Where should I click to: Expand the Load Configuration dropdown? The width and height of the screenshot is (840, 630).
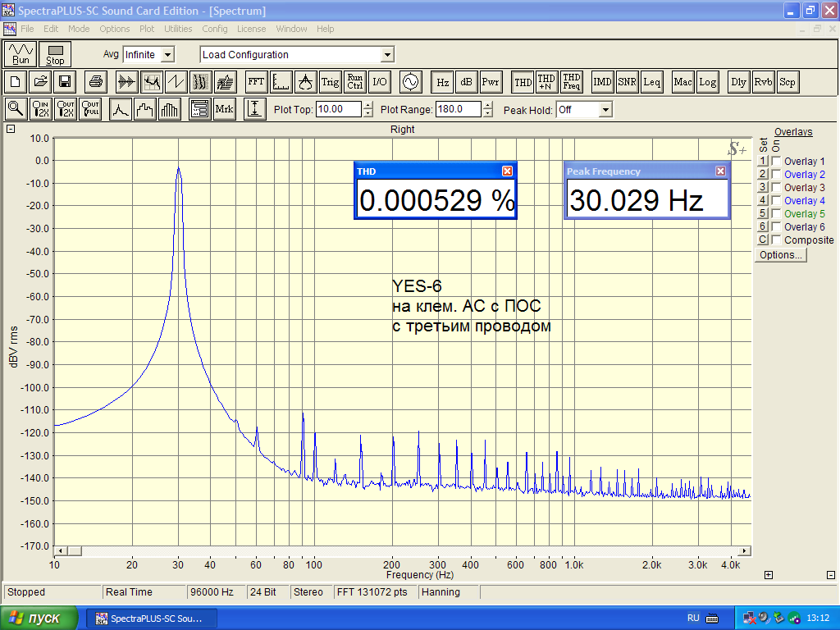(387, 55)
